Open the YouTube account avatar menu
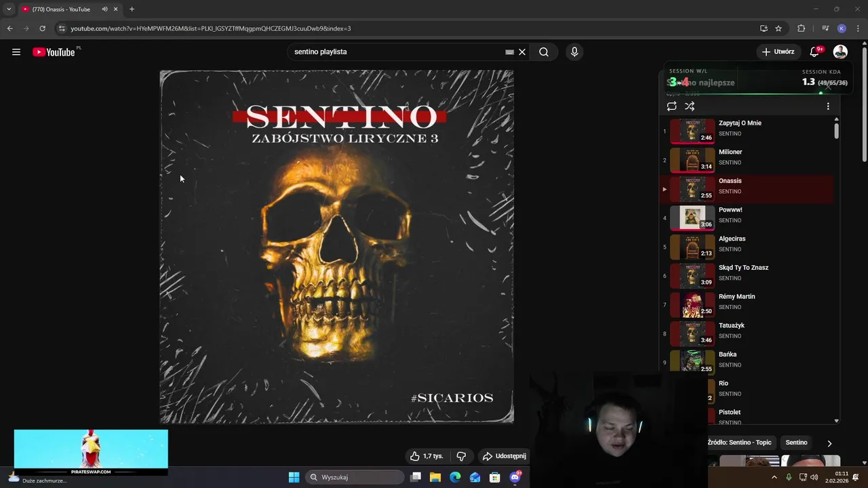Image resolution: width=868 pixels, height=488 pixels. tap(840, 52)
